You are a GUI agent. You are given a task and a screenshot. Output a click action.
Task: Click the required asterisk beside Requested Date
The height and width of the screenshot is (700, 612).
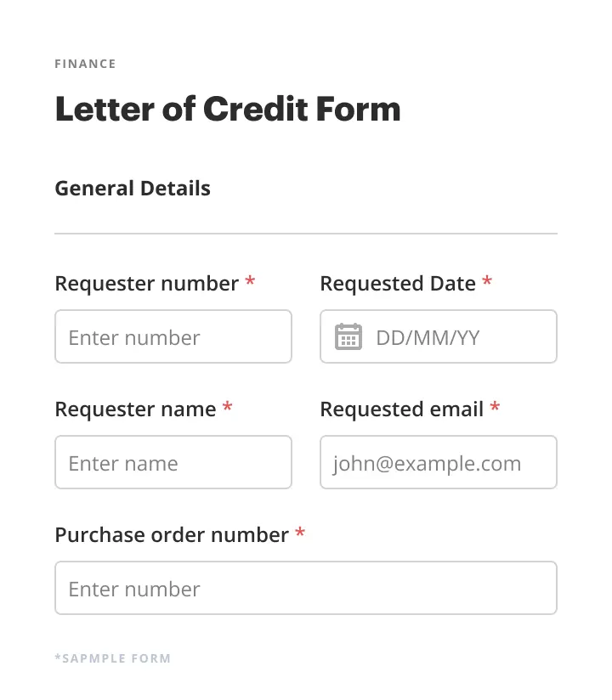pos(487,281)
